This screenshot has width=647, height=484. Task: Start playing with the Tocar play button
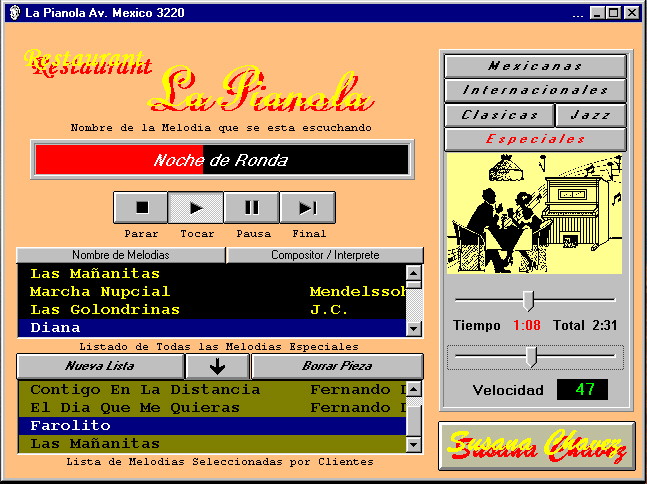(196, 207)
